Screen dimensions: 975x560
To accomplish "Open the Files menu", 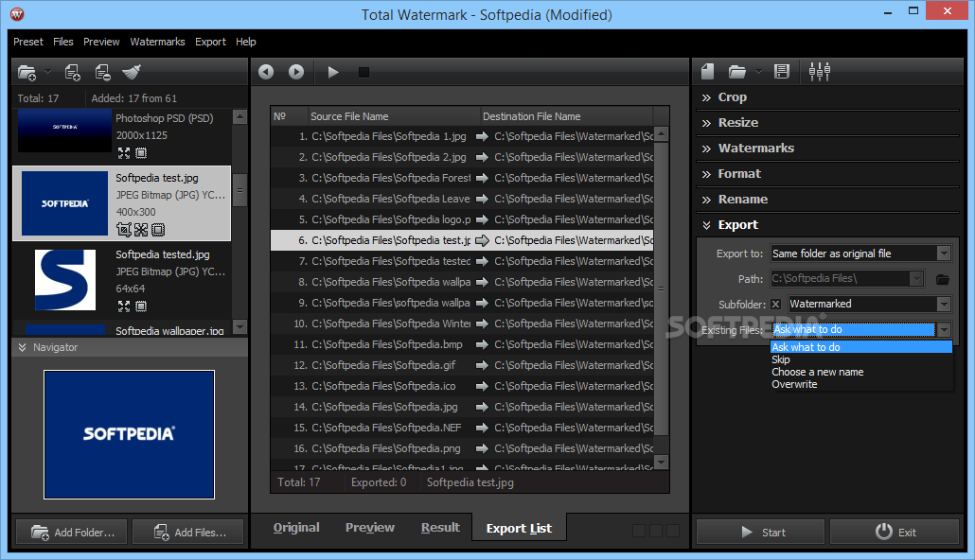I will 62,42.
